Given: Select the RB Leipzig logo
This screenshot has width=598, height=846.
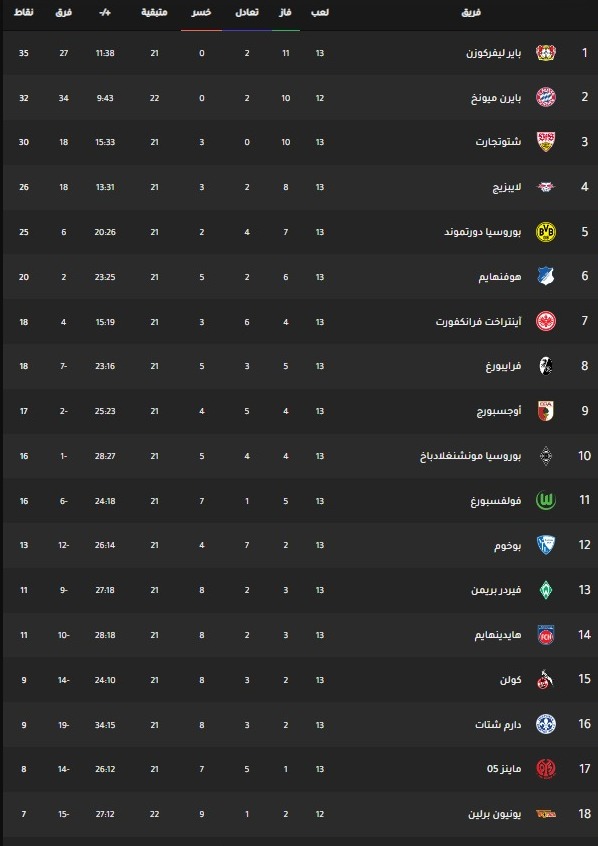Looking at the screenshot, I should (546, 187).
